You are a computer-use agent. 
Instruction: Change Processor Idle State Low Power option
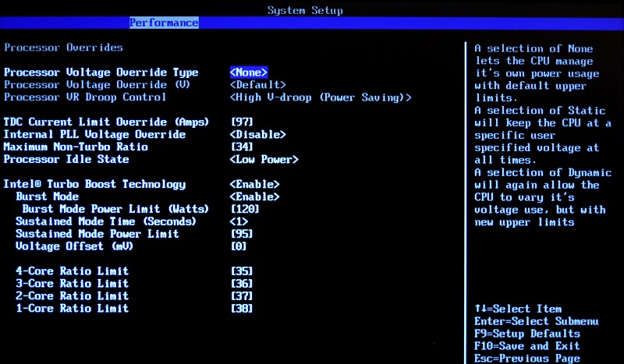[x=264, y=160]
